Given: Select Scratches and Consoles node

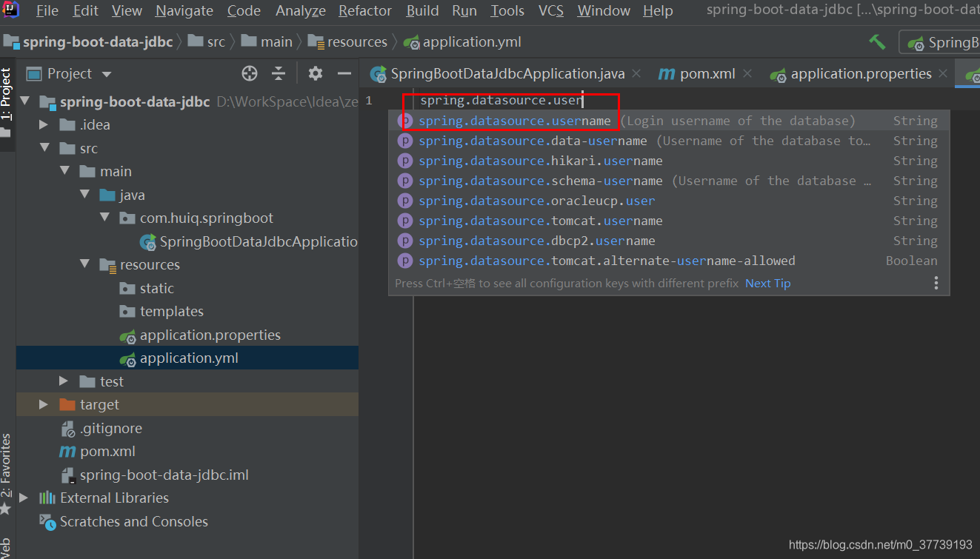Looking at the screenshot, I should pos(124,521).
